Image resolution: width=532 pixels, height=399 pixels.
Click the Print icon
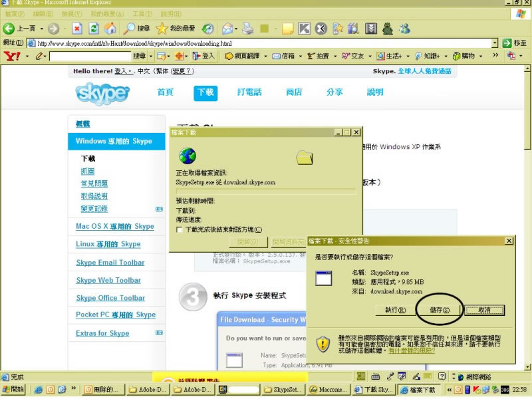click(x=248, y=29)
